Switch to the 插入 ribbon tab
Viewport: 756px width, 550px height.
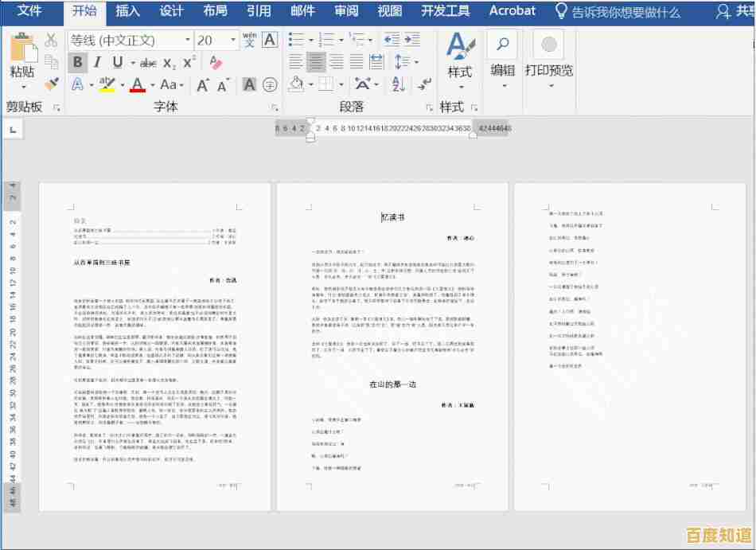coord(127,11)
